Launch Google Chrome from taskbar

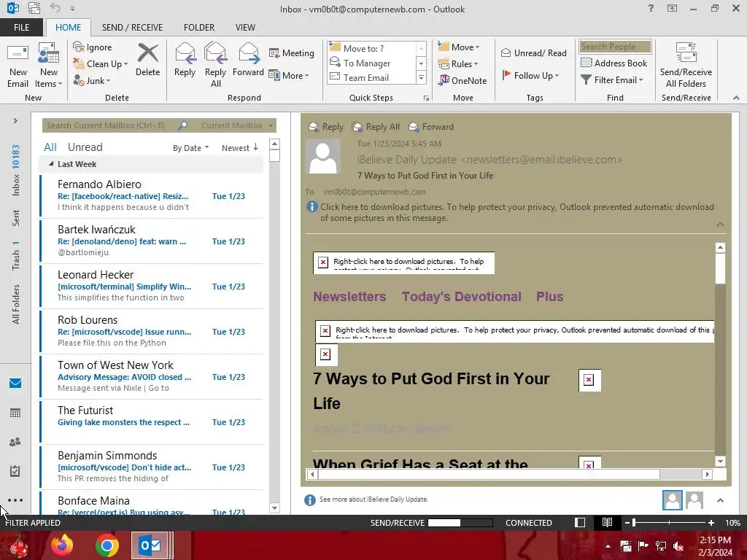coord(107,545)
